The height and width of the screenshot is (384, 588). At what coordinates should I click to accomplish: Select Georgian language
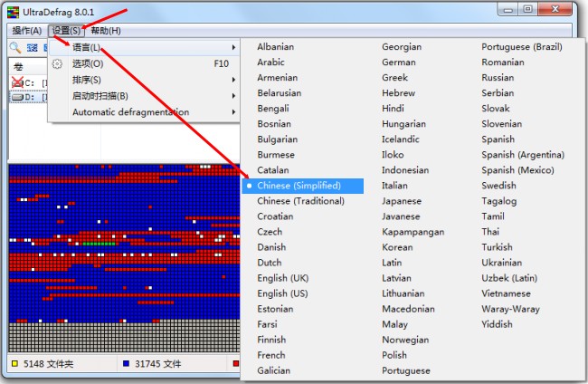pyautogui.click(x=402, y=47)
